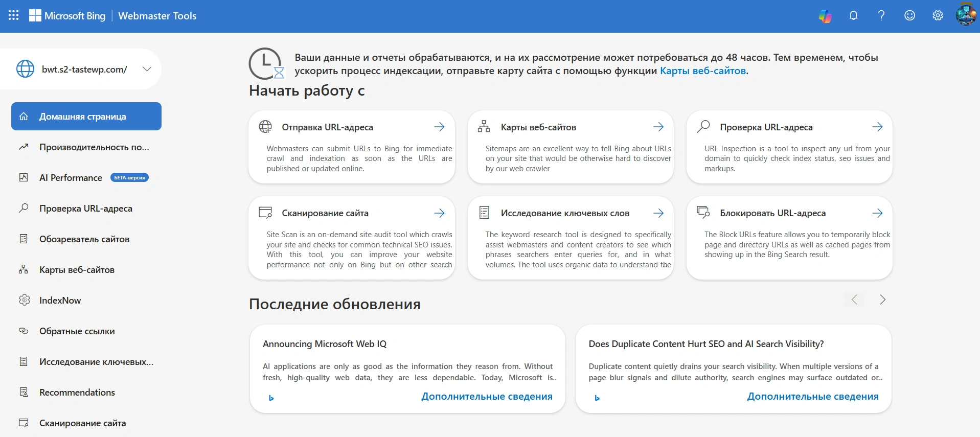Open IndexNow in the sidebar
Screen dimensions: 980x437
coord(86,301)
